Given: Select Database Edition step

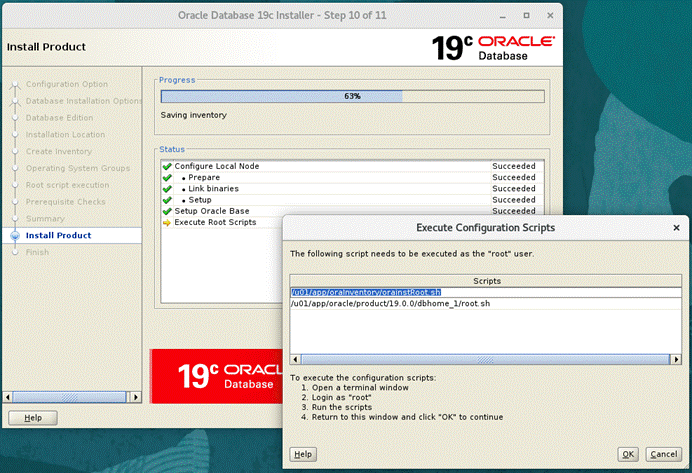Looking at the screenshot, I should (59, 118).
